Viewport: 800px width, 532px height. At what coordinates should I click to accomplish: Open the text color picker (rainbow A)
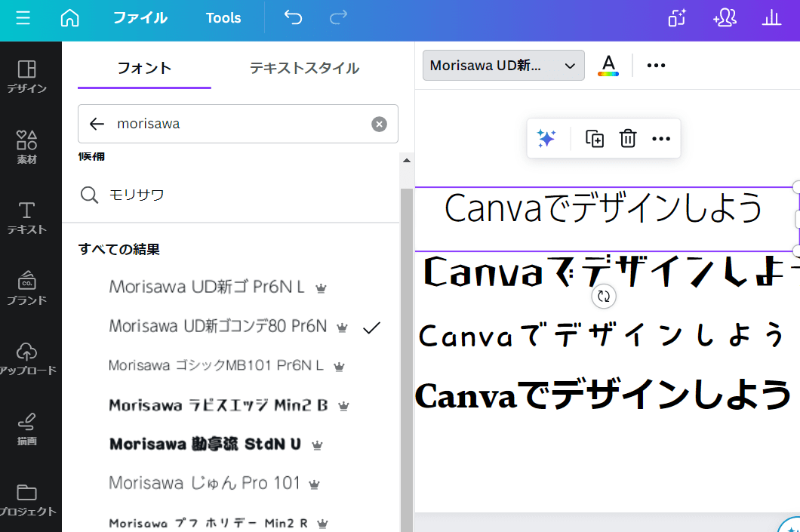608,66
